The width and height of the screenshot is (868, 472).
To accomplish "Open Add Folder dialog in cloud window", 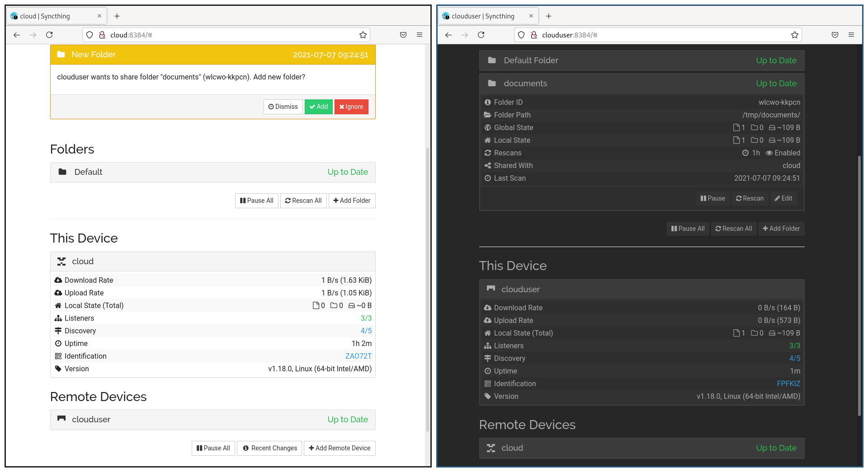I will tap(352, 201).
